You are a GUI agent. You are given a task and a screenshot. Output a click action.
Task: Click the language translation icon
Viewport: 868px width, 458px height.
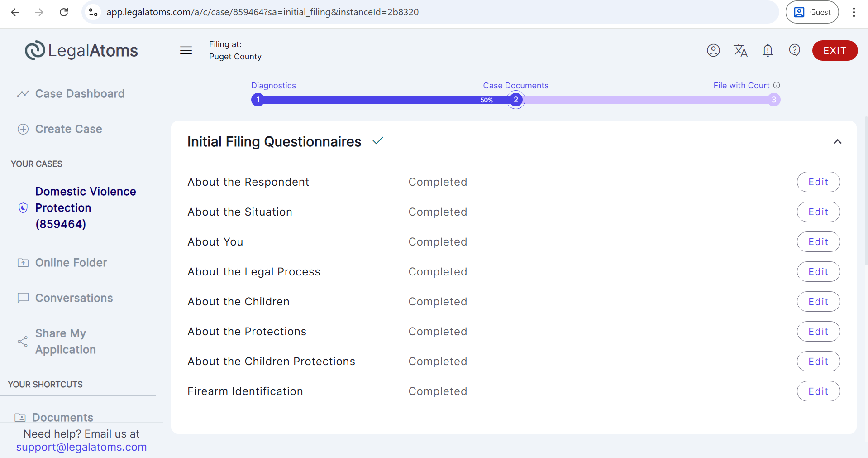[x=740, y=50]
